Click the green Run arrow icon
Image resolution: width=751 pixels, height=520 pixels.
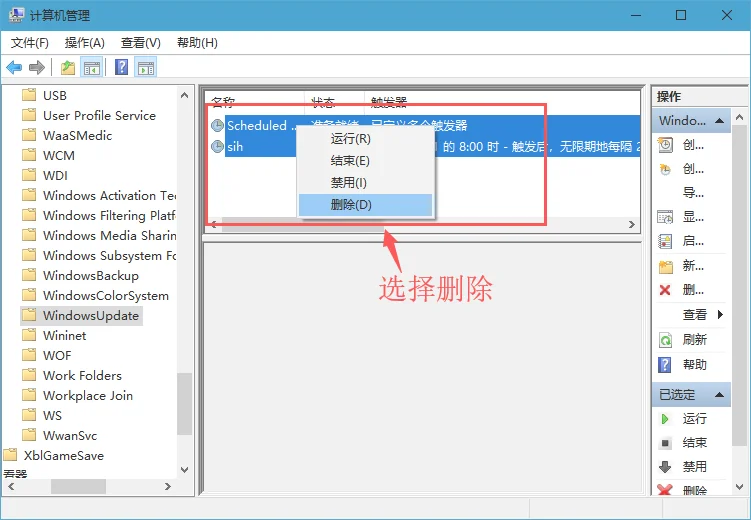(665, 419)
